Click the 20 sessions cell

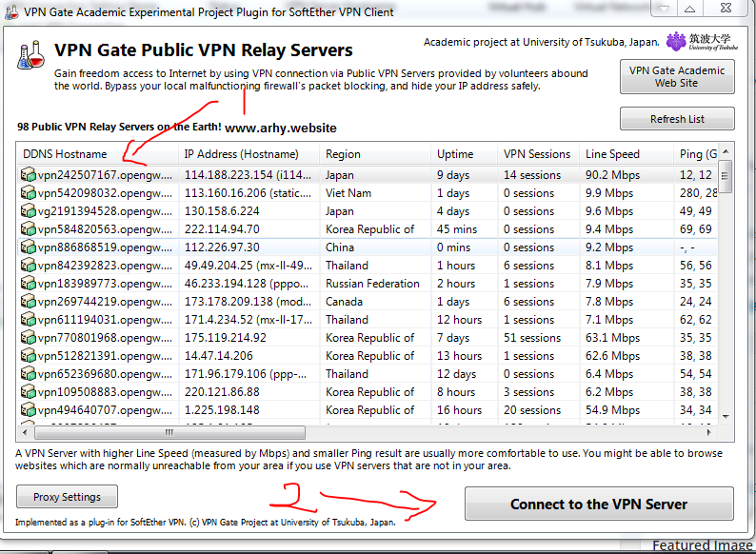point(532,410)
